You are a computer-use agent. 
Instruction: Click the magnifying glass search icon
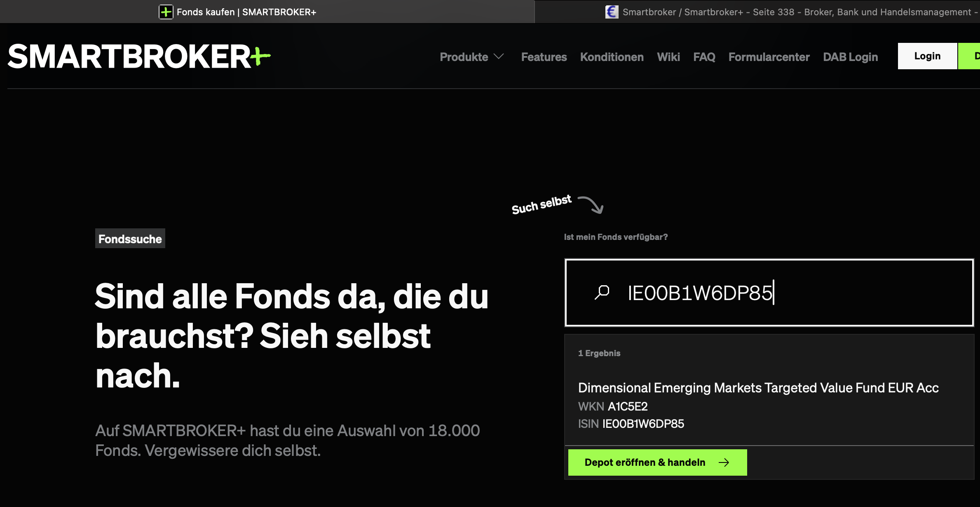click(602, 292)
